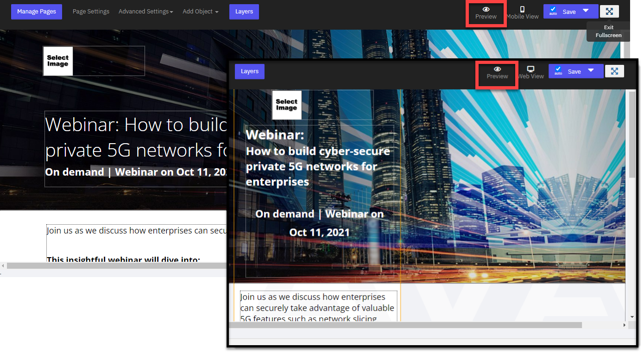Switch to Web View

point(531,72)
